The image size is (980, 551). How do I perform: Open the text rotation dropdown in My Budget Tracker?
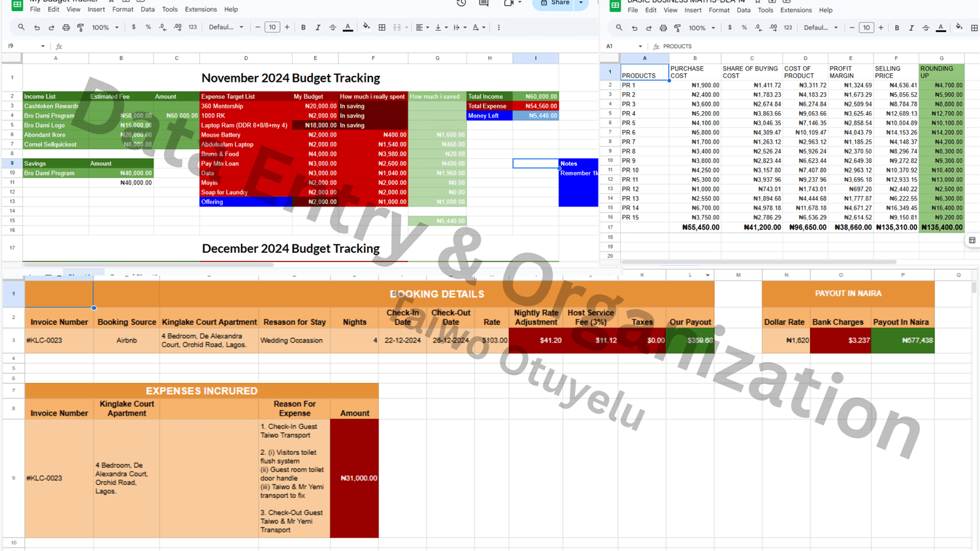click(478, 27)
